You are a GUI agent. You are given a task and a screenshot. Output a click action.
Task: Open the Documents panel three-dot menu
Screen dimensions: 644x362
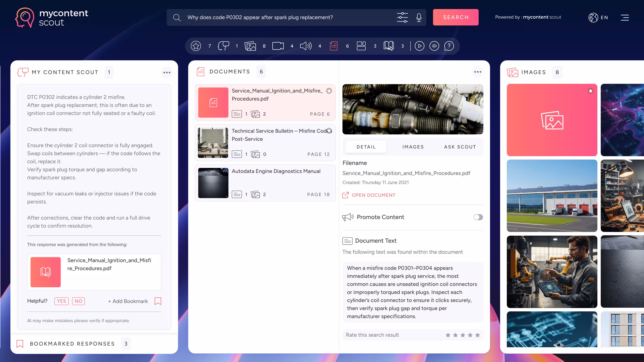click(x=477, y=72)
